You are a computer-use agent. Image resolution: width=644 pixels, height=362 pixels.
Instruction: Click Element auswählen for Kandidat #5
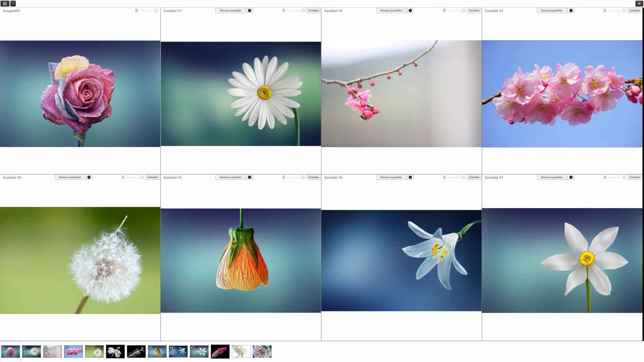231,177
